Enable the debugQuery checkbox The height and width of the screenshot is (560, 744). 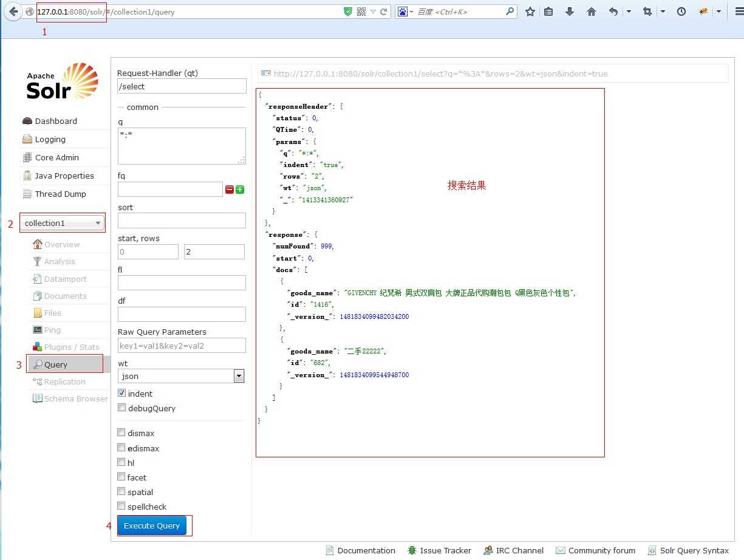[122, 408]
